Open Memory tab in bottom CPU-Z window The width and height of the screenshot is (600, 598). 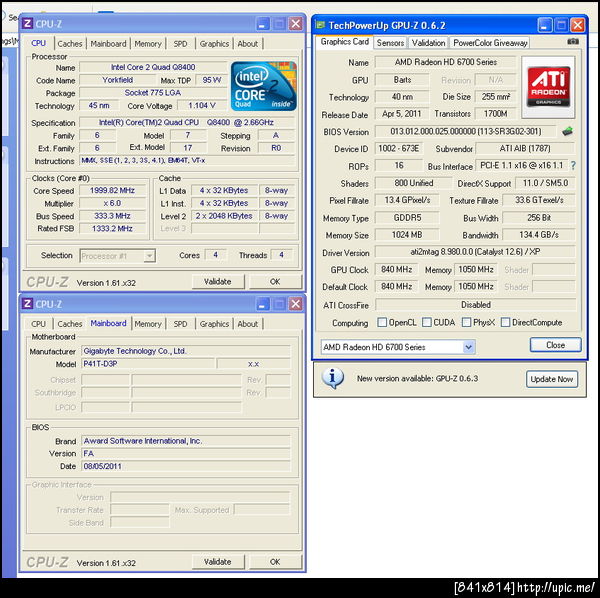[x=148, y=324]
